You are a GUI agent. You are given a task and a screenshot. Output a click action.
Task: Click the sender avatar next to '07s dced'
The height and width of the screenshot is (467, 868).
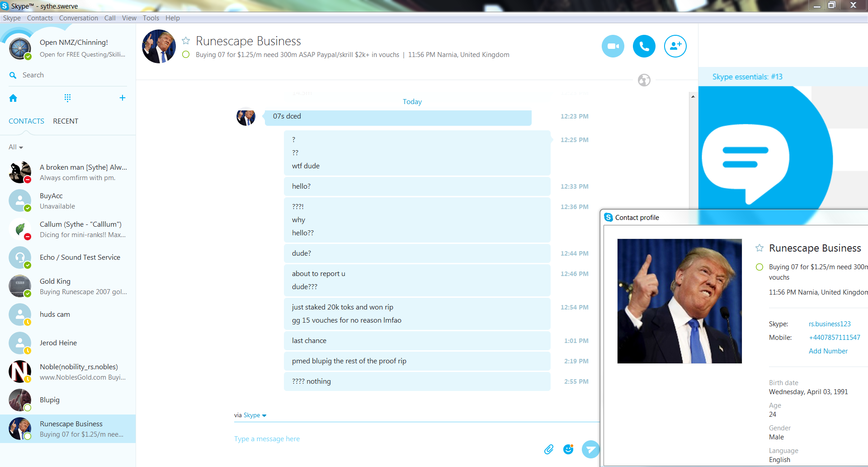tap(246, 116)
